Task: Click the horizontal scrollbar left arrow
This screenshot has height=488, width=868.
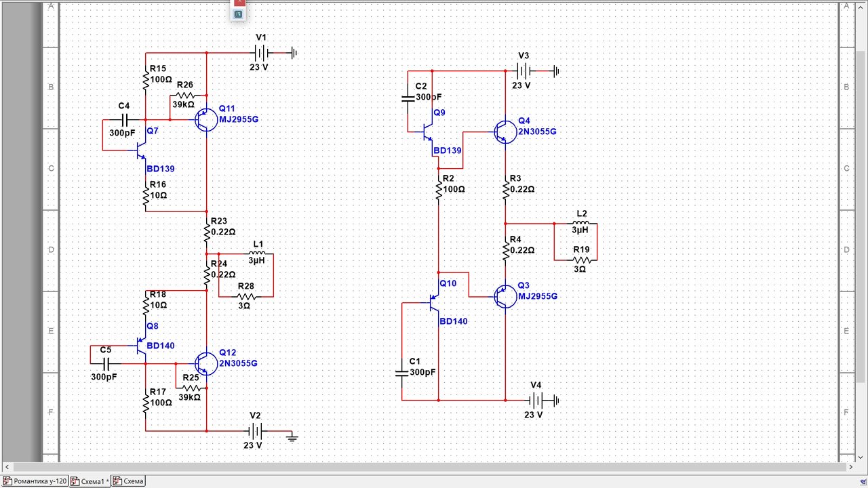Action: coord(7,467)
